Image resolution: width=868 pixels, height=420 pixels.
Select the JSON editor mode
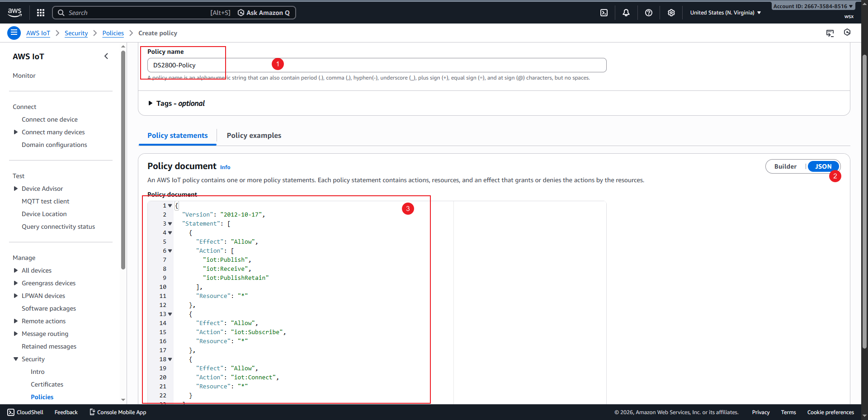[x=823, y=166]
